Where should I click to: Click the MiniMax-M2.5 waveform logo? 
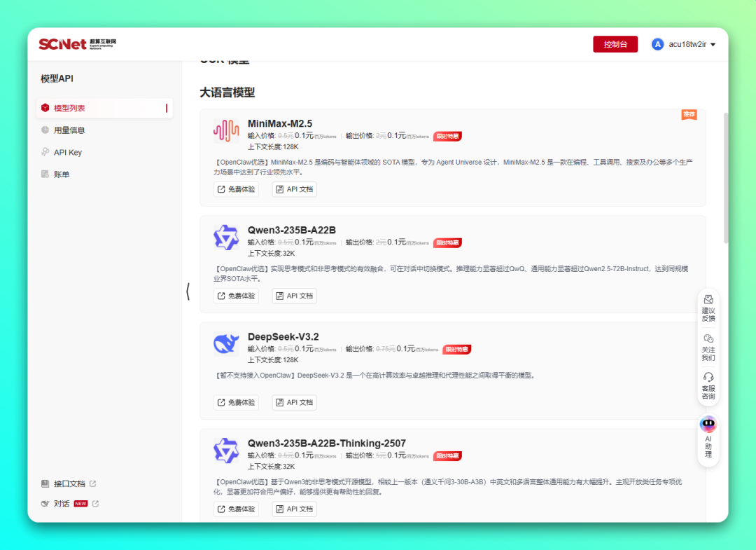(x=225, y=130)
